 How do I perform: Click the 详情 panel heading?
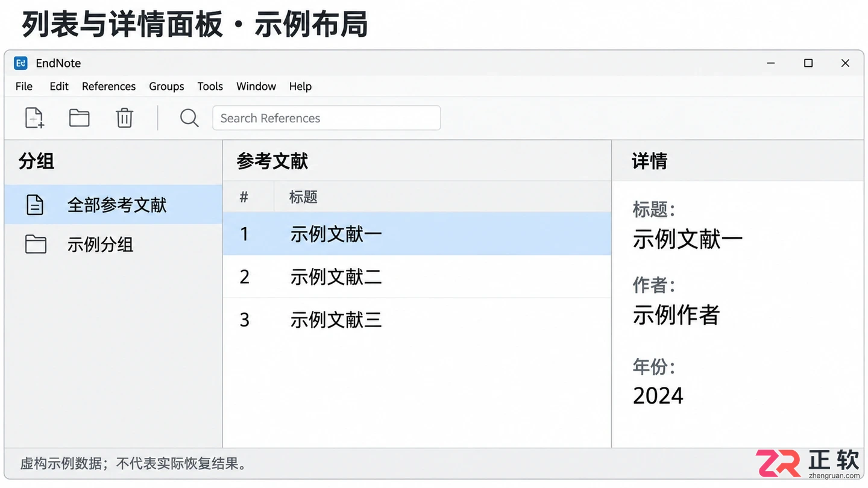pos(650,161)
